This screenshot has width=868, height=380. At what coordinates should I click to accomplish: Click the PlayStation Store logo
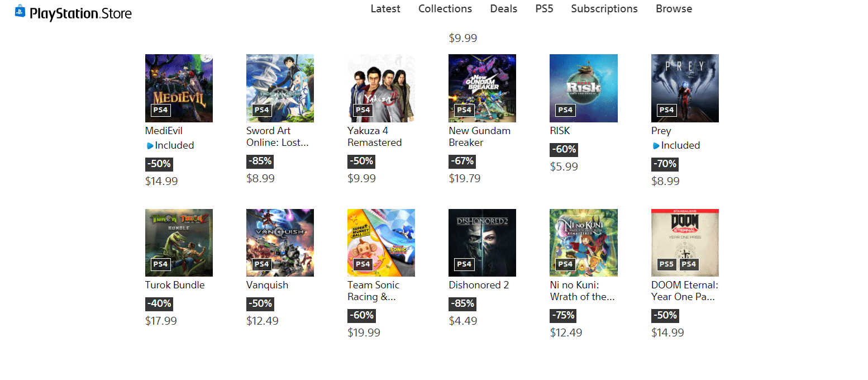click(x=73, y=12)
